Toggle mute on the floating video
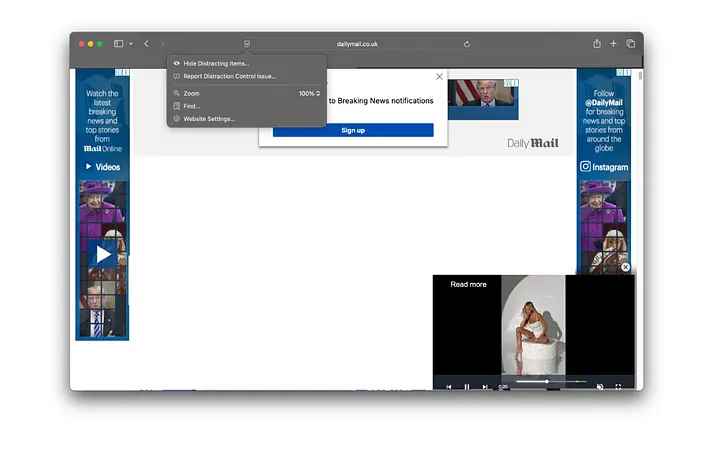The height and width of the screenshot is (454, 720). [600, 386]
